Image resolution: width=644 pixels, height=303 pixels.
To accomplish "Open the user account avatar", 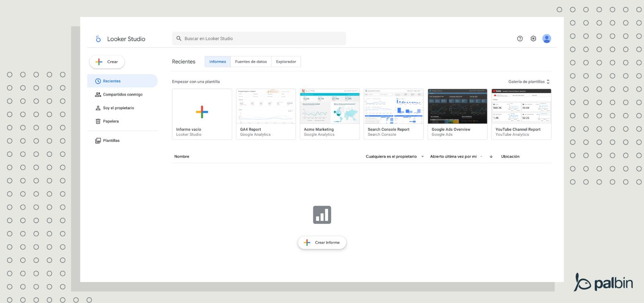I will 547,39.
